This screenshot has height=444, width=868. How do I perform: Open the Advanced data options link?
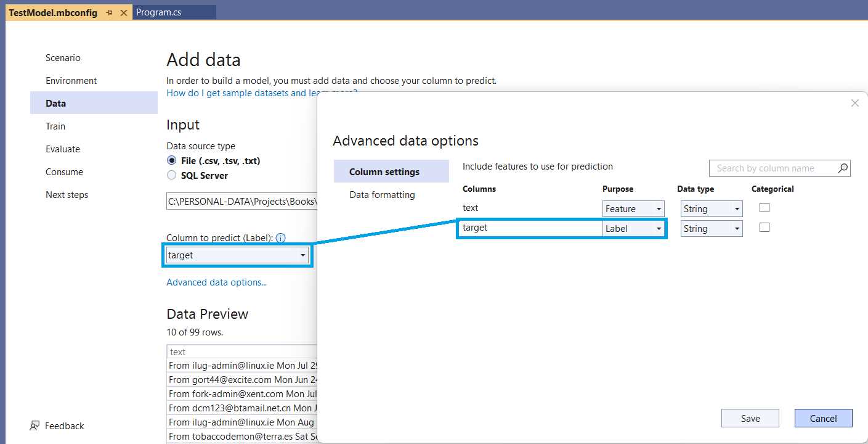(216, 282)
